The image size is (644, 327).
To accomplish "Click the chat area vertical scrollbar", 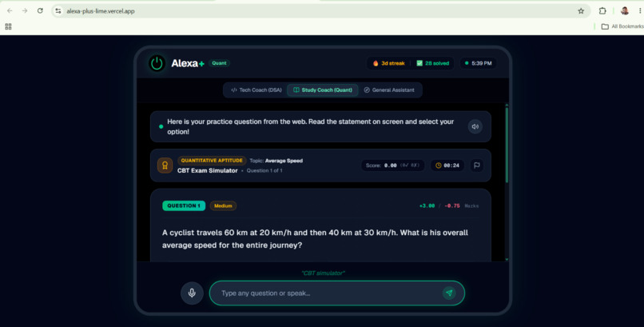I will pos(507,145).
